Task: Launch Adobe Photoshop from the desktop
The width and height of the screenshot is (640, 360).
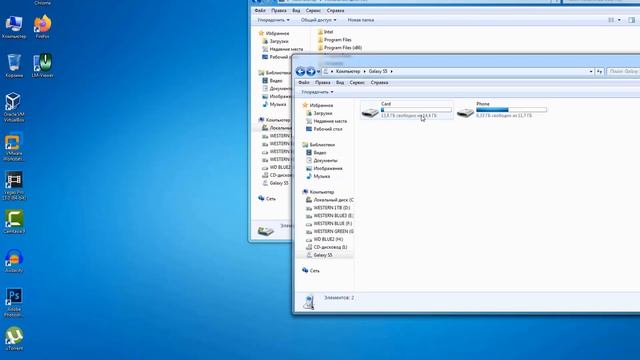Action: tap(14, 302)
